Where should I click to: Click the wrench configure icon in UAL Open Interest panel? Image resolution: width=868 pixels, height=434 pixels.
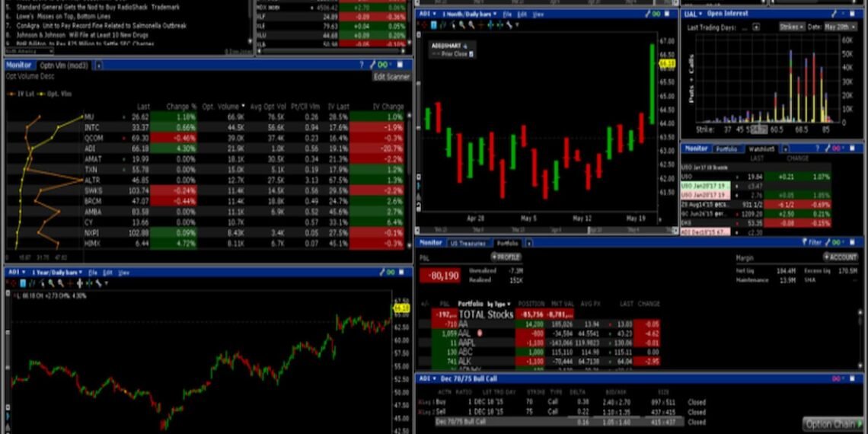click(835, 14)
